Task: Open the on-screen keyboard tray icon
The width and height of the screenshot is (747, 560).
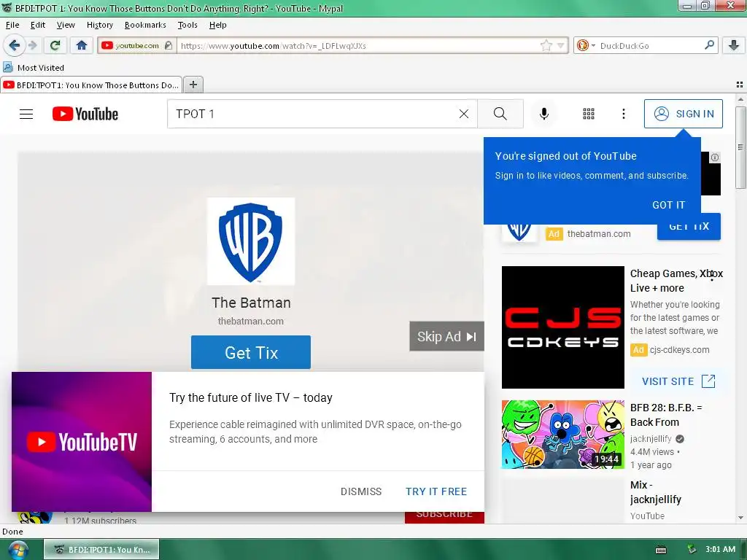Action: click(661, 550)
